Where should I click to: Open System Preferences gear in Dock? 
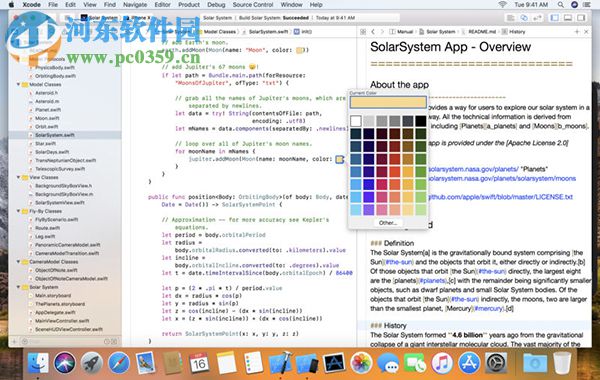[x=496, y=363]
